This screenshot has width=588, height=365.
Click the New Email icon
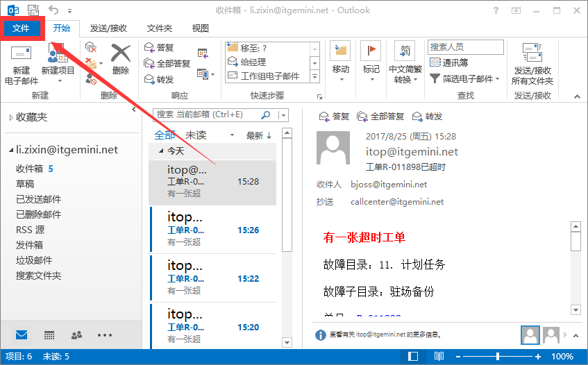(21, 54)
